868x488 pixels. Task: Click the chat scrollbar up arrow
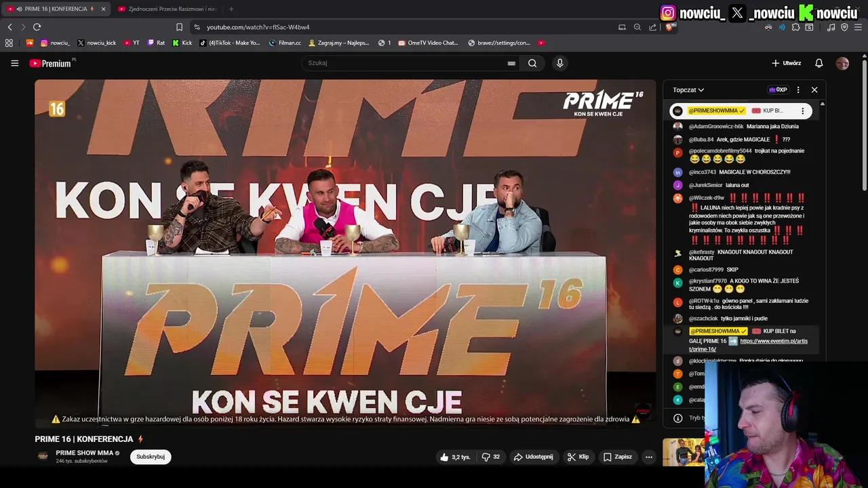822,104
